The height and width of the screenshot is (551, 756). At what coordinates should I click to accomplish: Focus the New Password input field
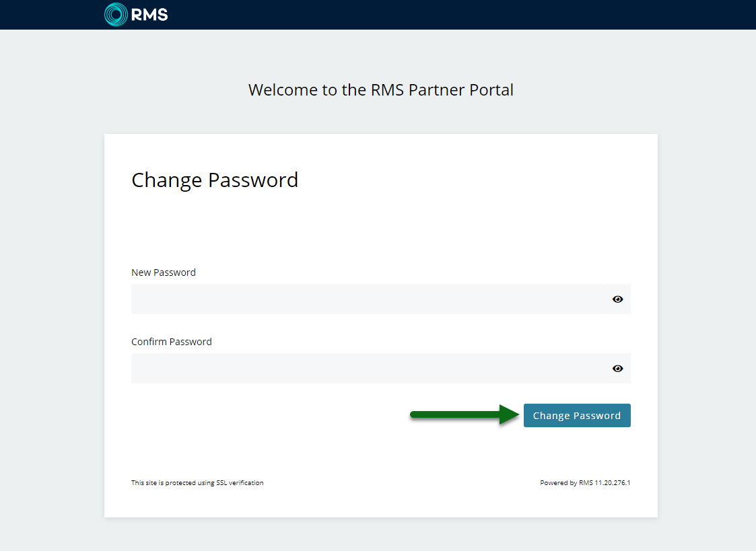pyautogui.click(x=368, y=299)
